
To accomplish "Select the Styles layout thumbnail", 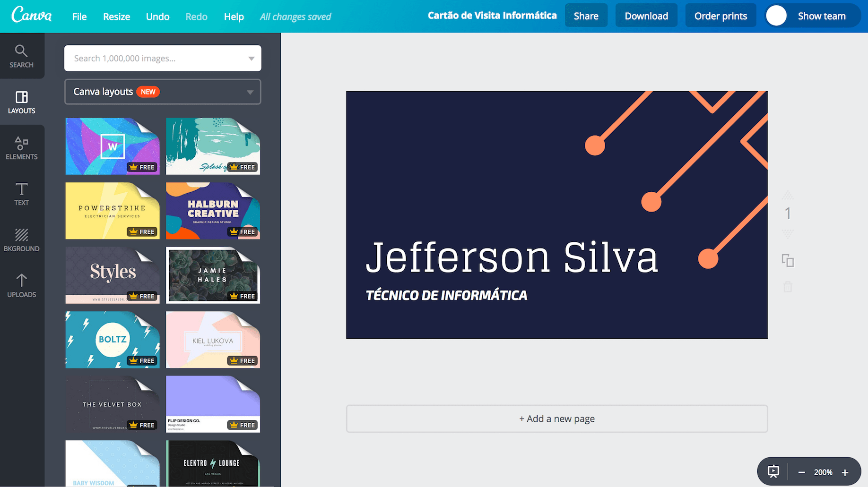I will click(x=113, y=275).
